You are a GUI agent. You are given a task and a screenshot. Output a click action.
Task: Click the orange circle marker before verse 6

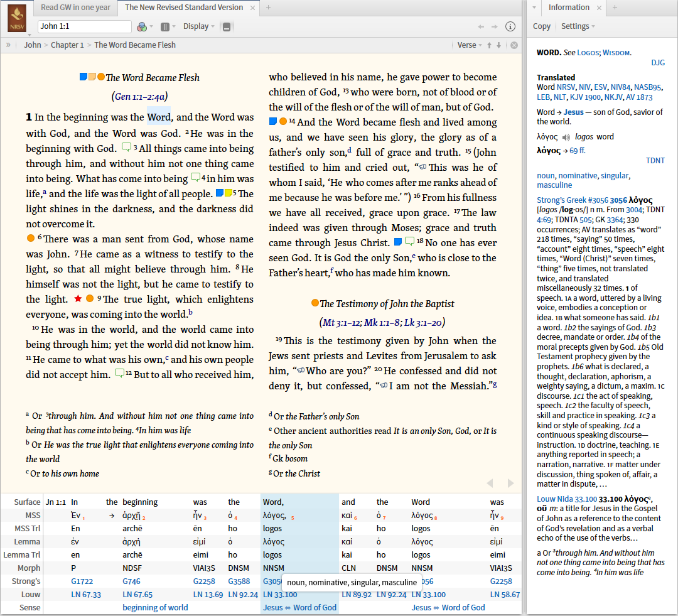pos(30,238)
